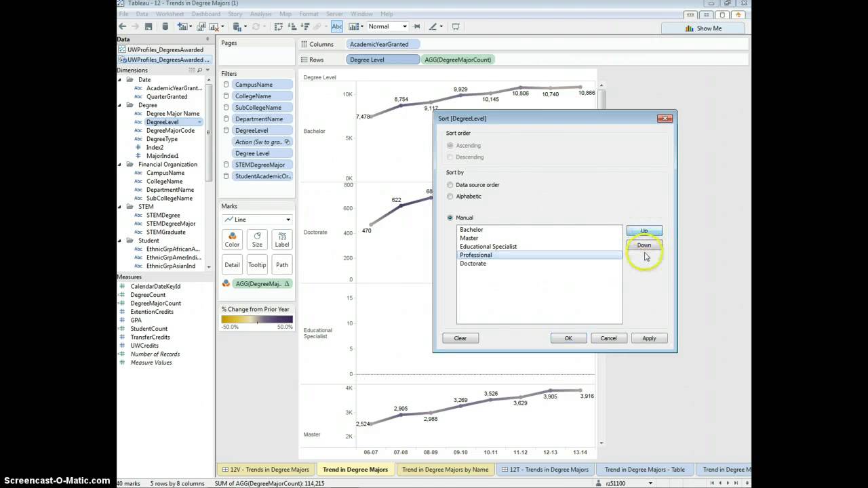Click the Swap rows and columns icon
This screenshot has width=868, height=488.
[x=278, y=26]
